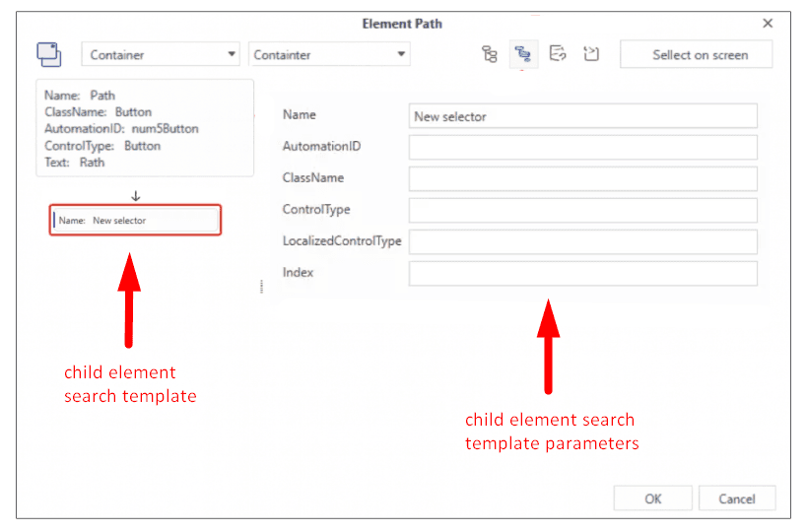Open the Container dropdown

pos(162,54)
